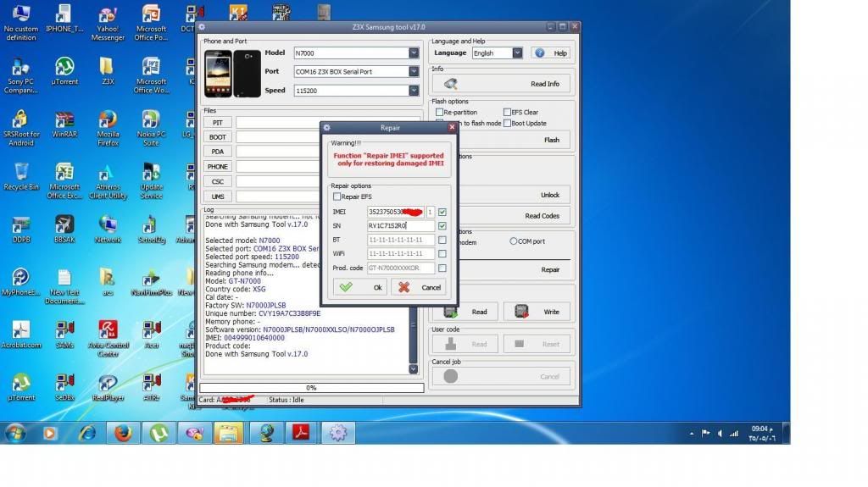Cancel the Repair dialog

[418, 287]
